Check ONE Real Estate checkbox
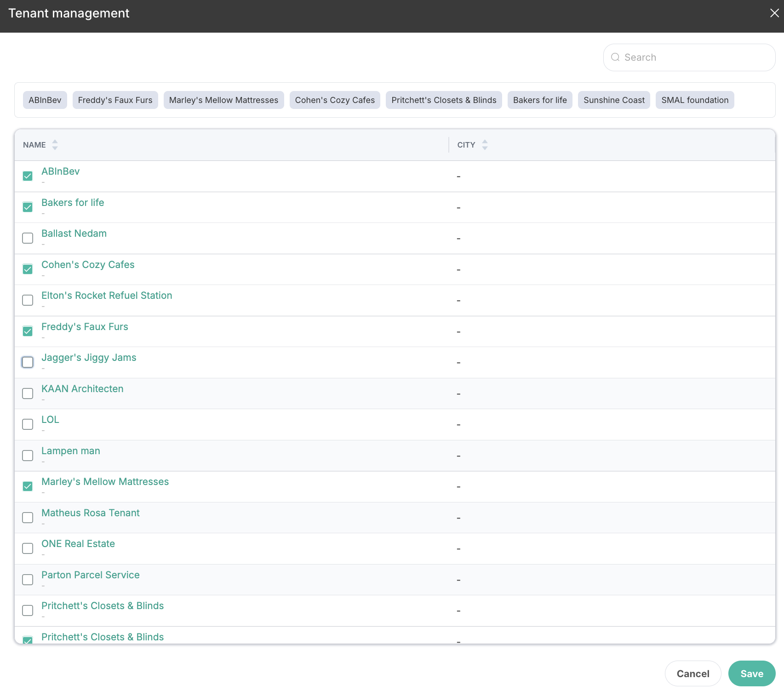 [28, 548]
